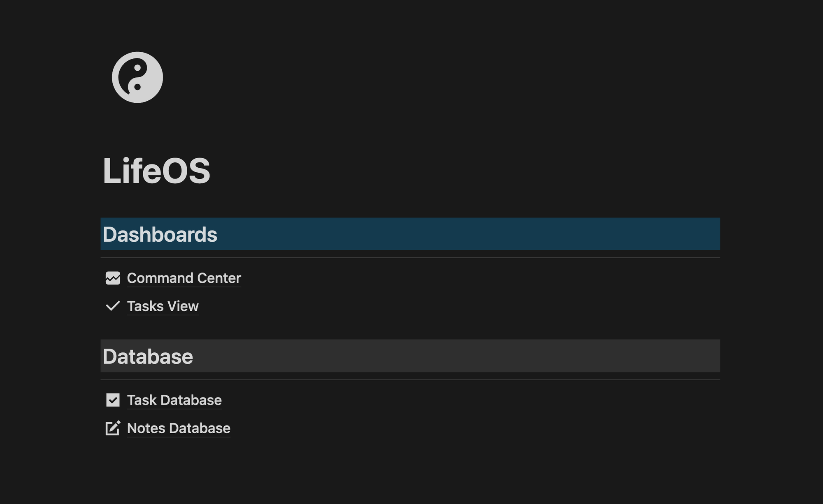823x504 pixels.
Task: Click the Dashboards heading text
Action: [160, 234]
